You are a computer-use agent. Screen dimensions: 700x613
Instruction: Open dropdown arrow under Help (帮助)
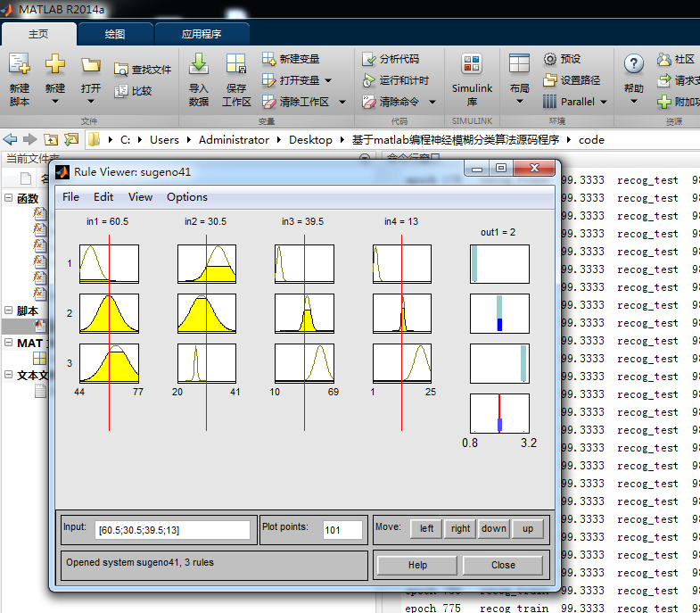click(633, 102)
